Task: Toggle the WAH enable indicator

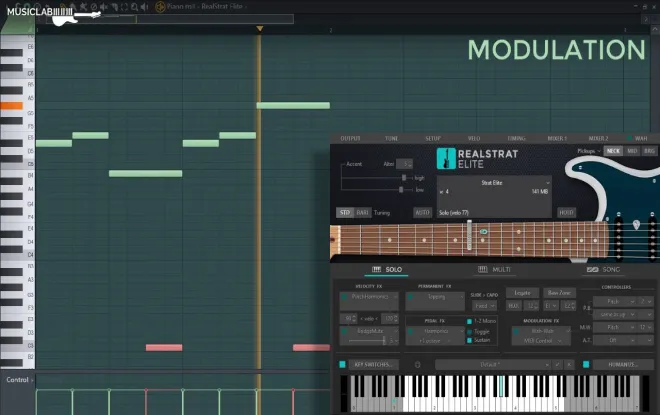Action: tap(629, 138)
